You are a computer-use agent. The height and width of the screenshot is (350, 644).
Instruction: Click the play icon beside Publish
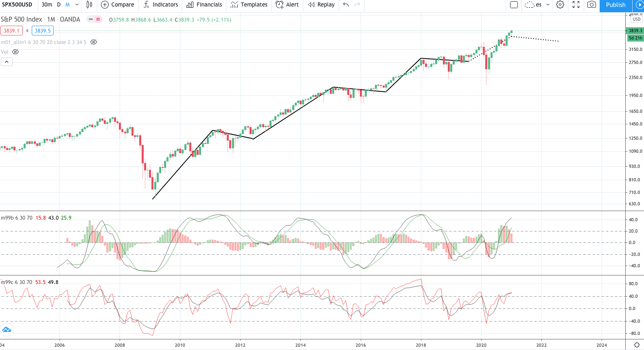point(639,5)
